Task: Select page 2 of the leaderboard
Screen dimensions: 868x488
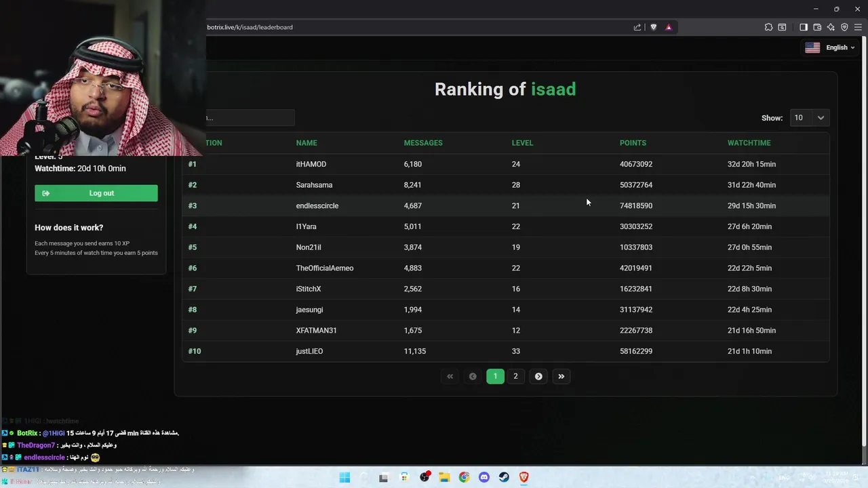Action: coord(515,376)
